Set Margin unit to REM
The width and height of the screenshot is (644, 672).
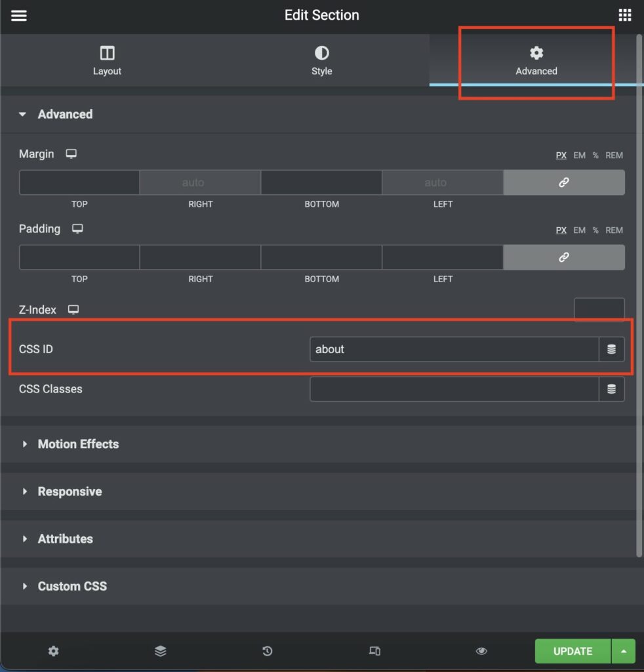click(614, 155)
